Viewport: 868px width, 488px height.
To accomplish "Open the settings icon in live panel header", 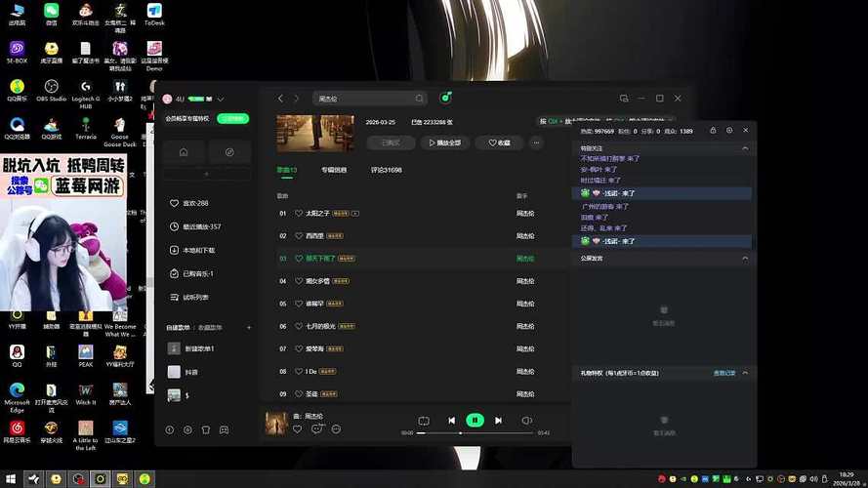I will tap(729, 131).
